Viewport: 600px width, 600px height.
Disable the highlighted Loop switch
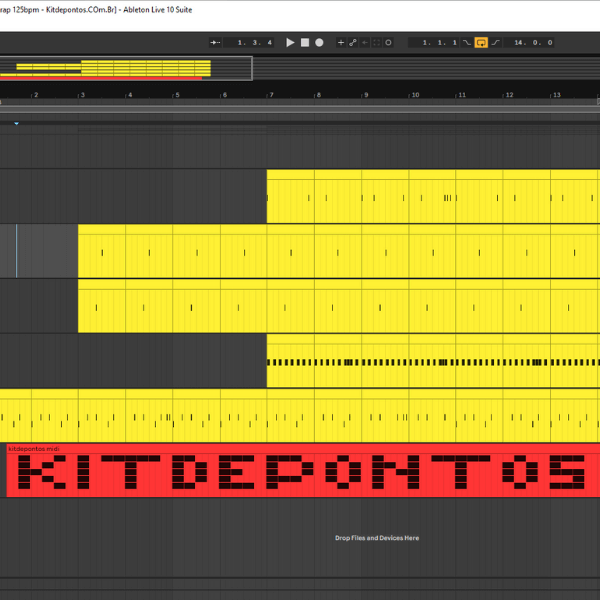click(481, 42)
